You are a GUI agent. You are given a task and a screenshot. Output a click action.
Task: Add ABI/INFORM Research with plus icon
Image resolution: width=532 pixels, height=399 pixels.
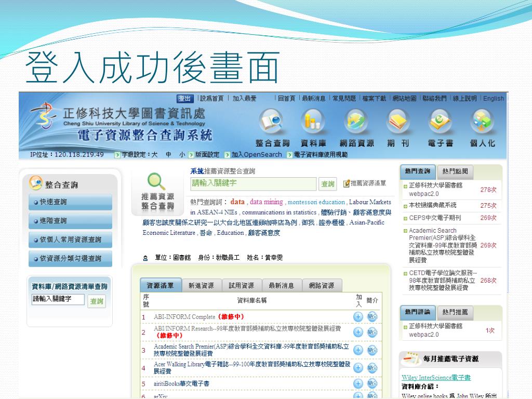(x=358, y=332)
